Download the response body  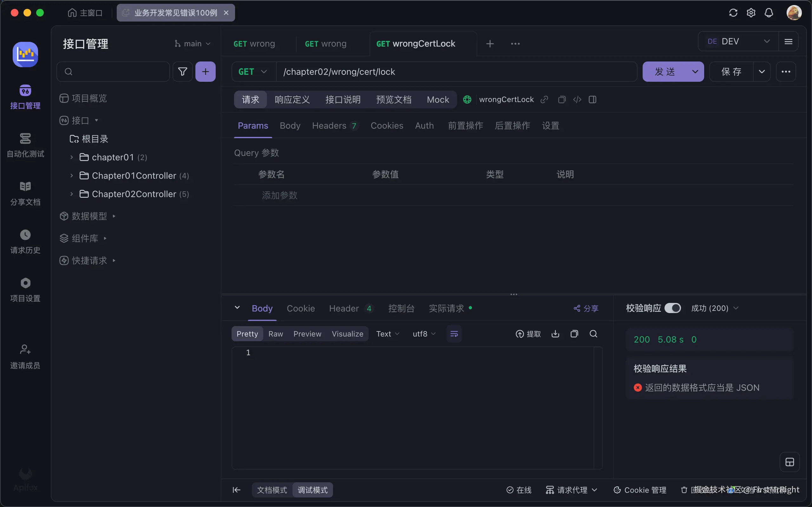555,334
